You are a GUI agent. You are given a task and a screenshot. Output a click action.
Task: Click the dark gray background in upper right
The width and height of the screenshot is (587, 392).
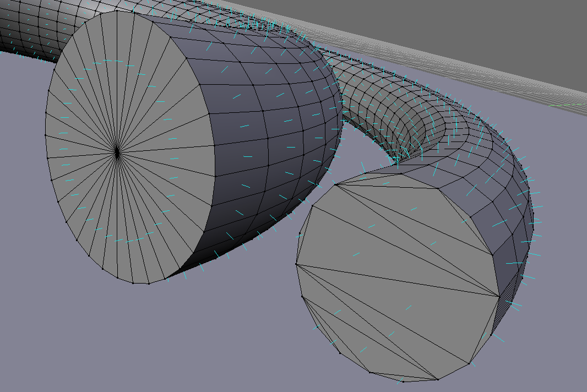click(468, 33)
